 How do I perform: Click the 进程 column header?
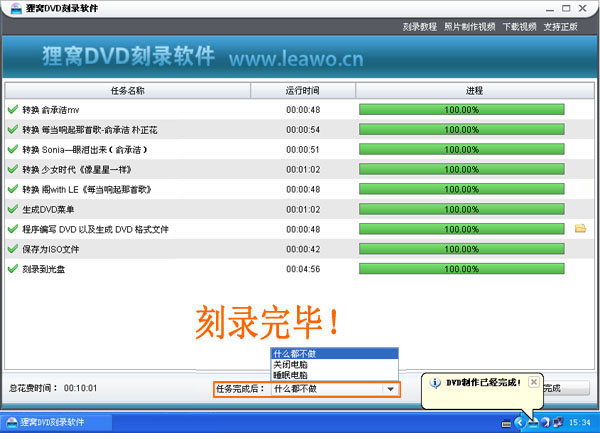pos(474,91)
